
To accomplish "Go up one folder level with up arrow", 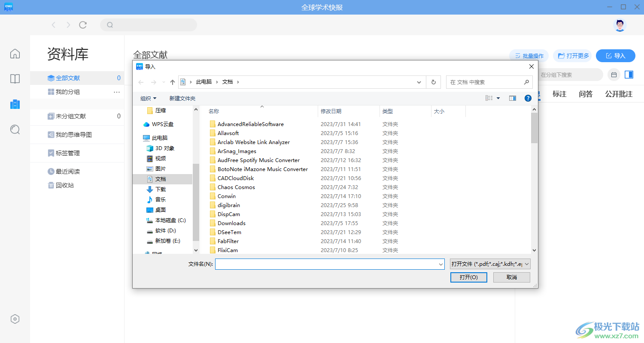I will (173, 82).
